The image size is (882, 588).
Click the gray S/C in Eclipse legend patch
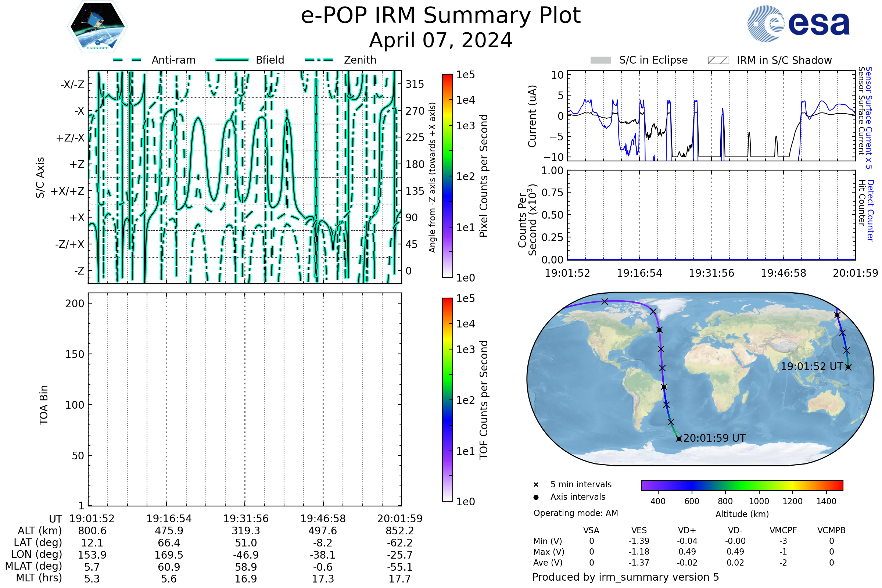pyautogui.click(x=601, y=60)
